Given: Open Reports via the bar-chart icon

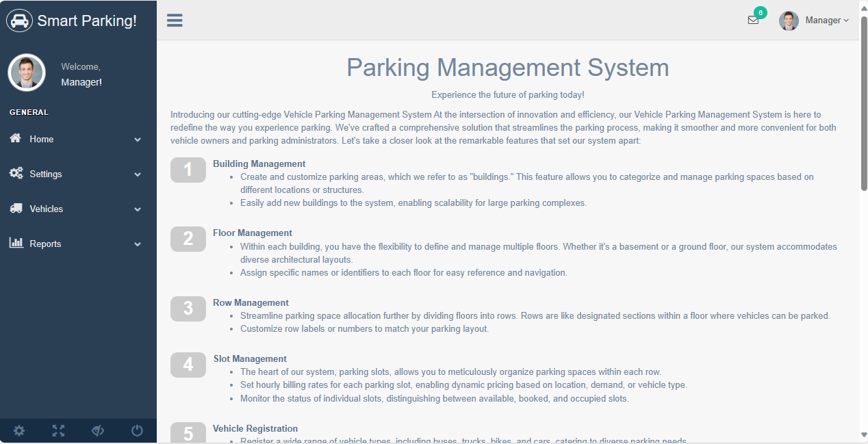Looking at the screenshot, I should (x=16, y=243).
